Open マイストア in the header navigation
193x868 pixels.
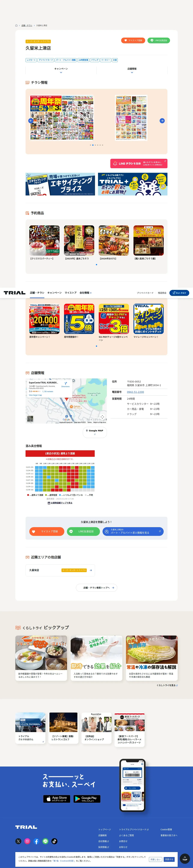pos(71,293)
